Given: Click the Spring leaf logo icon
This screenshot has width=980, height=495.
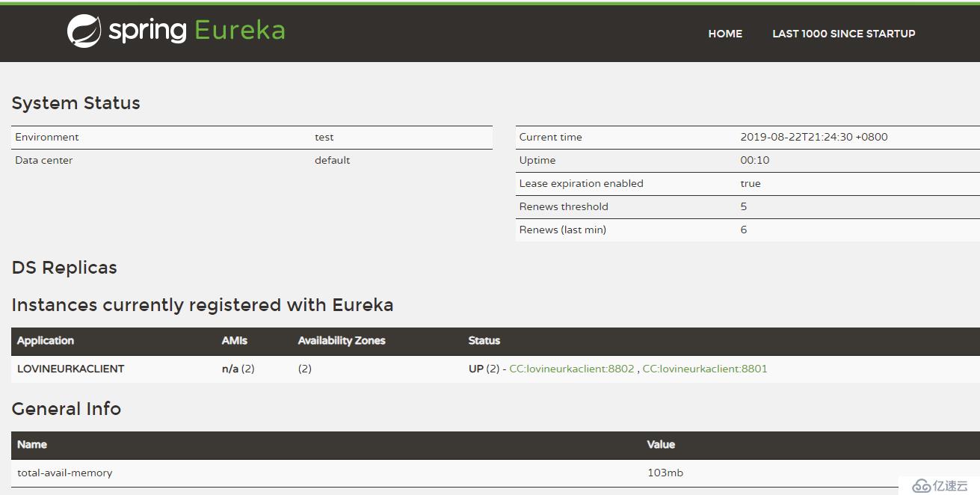Looking at the screenshot, I should tap(84, 31).
